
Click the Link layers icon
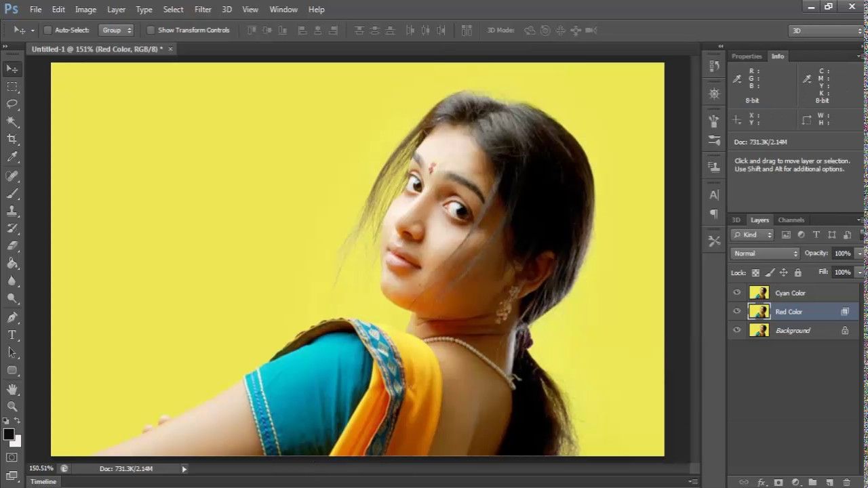point(744,483)
